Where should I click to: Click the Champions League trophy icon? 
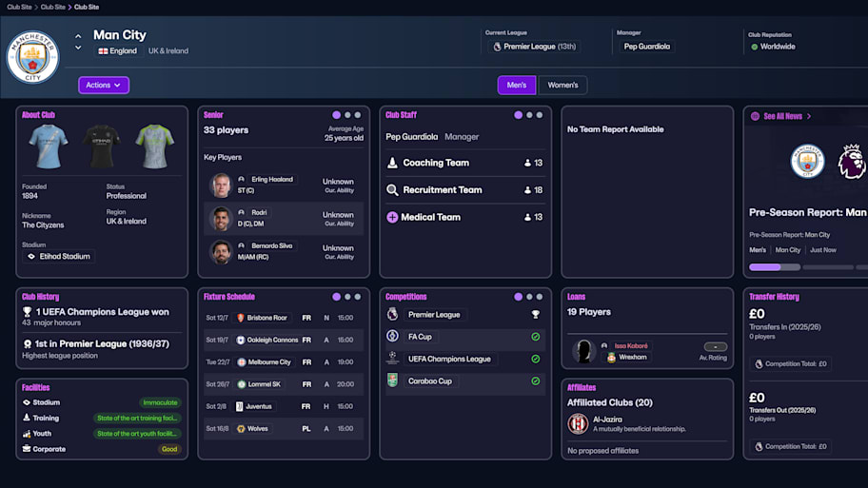point(27,312)
